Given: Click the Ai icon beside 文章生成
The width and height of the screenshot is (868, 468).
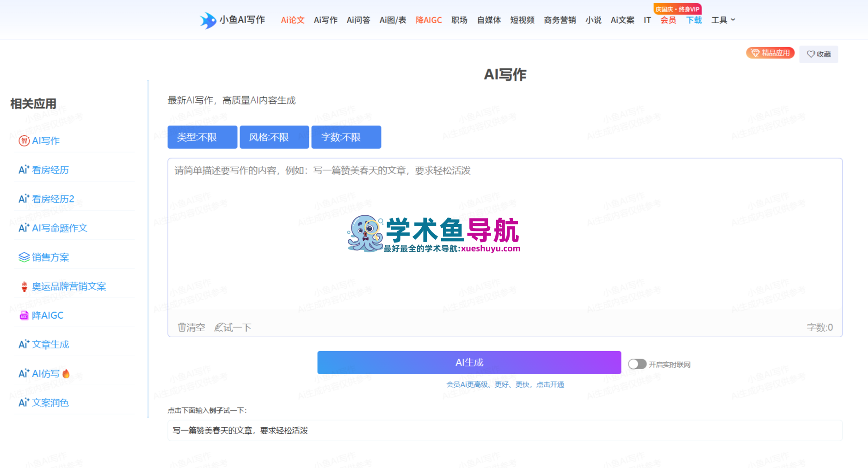Looking at the screenshot, I should [x=24, y=344].
